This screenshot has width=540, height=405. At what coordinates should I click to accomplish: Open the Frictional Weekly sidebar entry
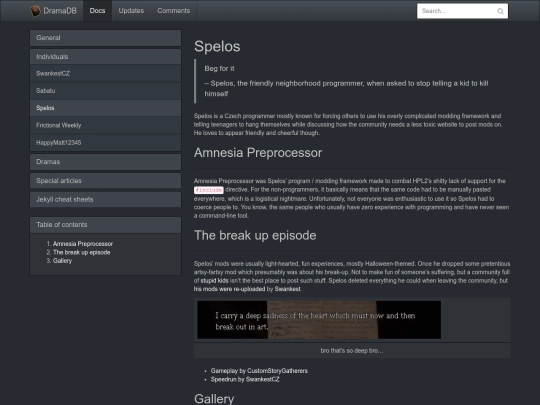pos(105,125)
